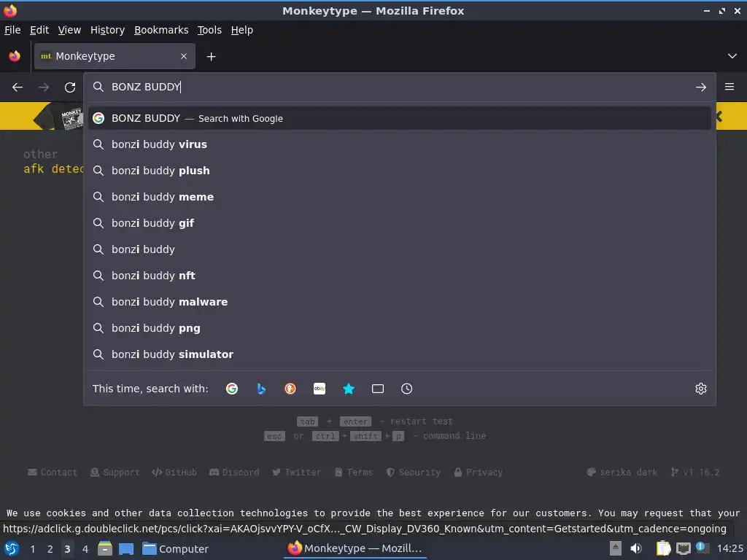
Task: Click the clipboard manager tray icon
Action: (x=663, y=548)
